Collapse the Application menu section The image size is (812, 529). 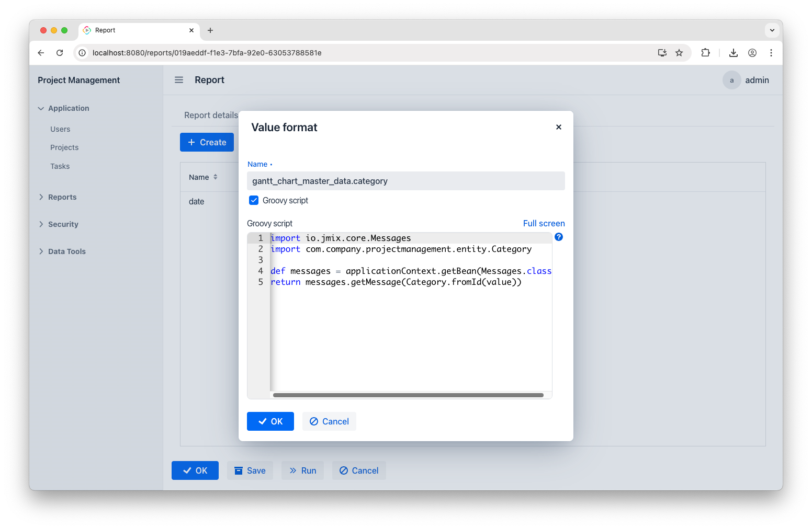[63, 108]
